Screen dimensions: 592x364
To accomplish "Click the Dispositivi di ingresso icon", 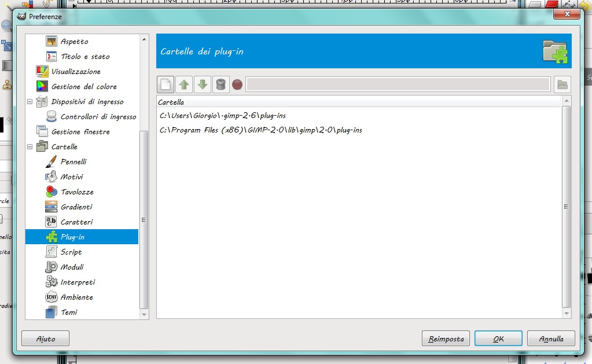I will point(42,102).
